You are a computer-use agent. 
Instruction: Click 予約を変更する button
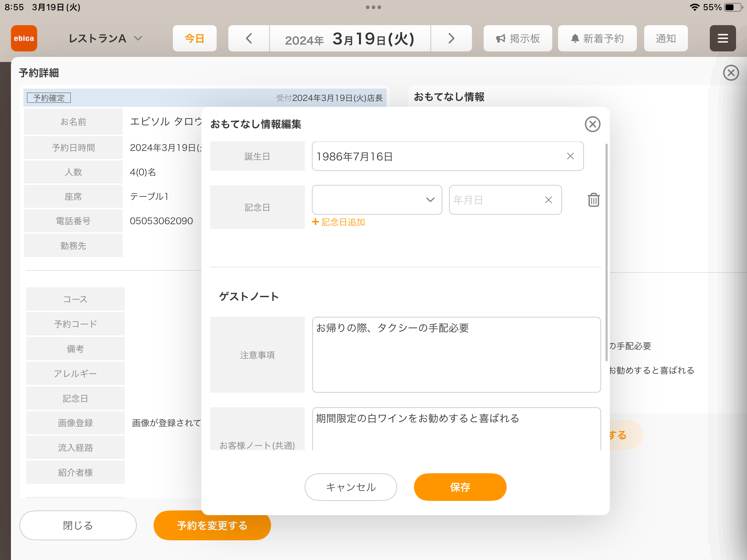(212, 525)
